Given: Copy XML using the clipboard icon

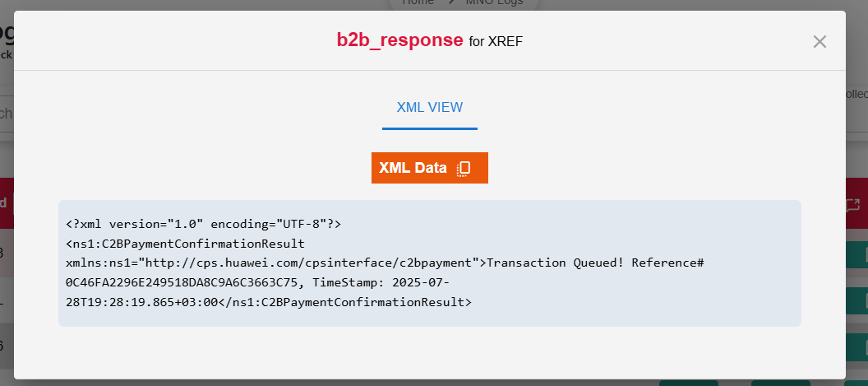Looking at the screenshot, I should [464, 169].
